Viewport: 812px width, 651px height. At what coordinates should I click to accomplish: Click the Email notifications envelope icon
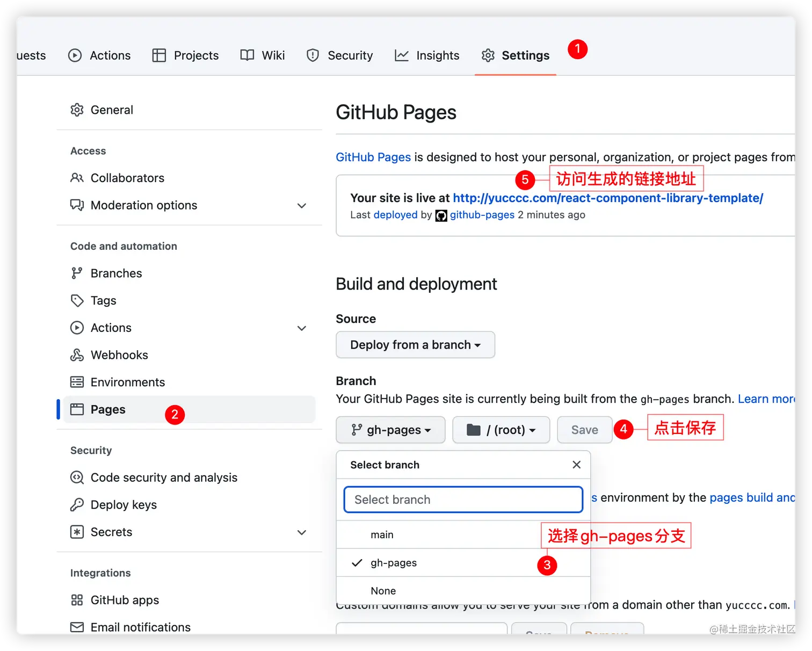(77, 627)
